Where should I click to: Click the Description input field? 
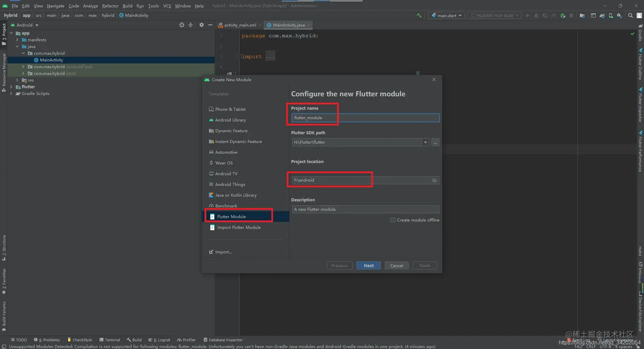pyautogui.click(x=365, y=209)
